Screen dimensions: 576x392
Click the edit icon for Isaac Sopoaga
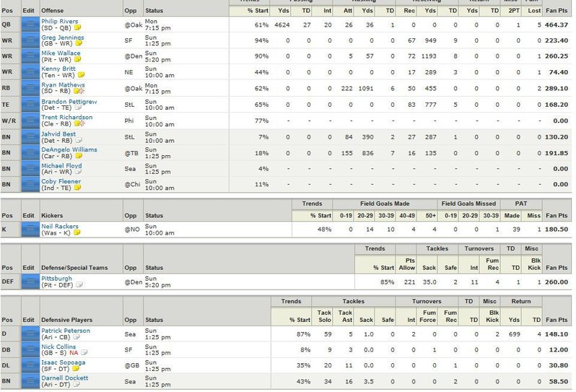click(30, 365)
